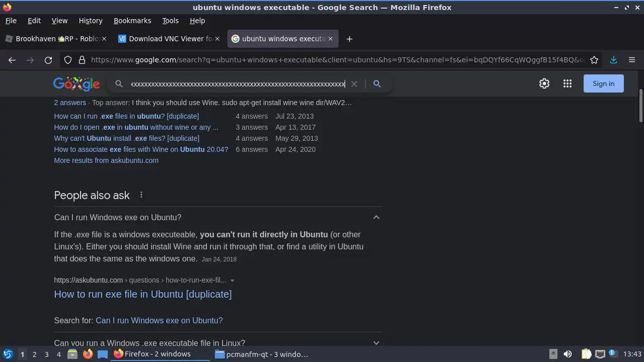Viewport: 644px width, 362px height.
Task: Open the clipboard manager tray icon
Action: [x=587, y=354]
